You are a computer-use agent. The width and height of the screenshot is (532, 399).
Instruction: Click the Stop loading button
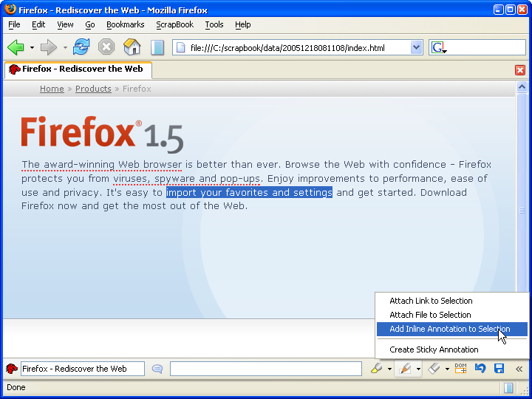point(106,47)
